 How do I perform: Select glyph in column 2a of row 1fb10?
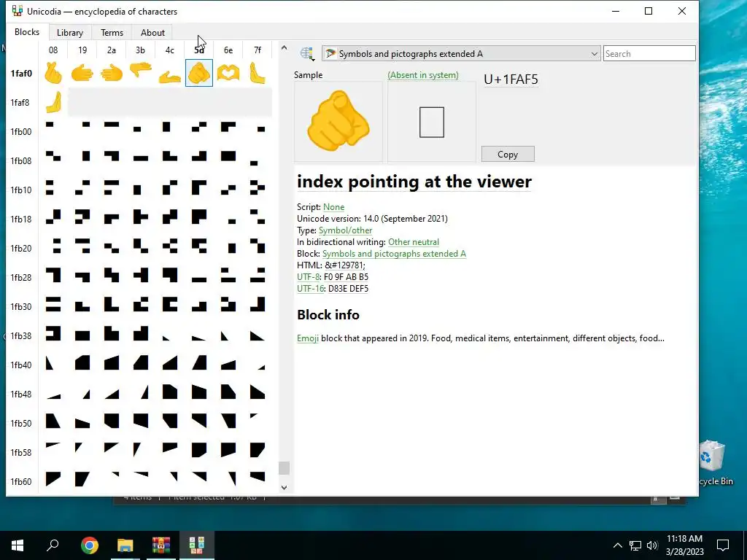pos(112,189)
